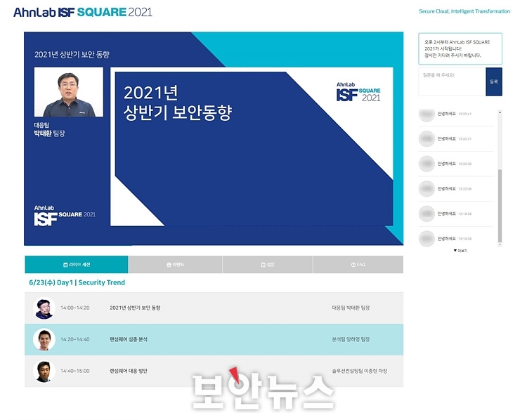Click the chat scrollbar down arrow
The image size is (527, 420).
[500, 244]
